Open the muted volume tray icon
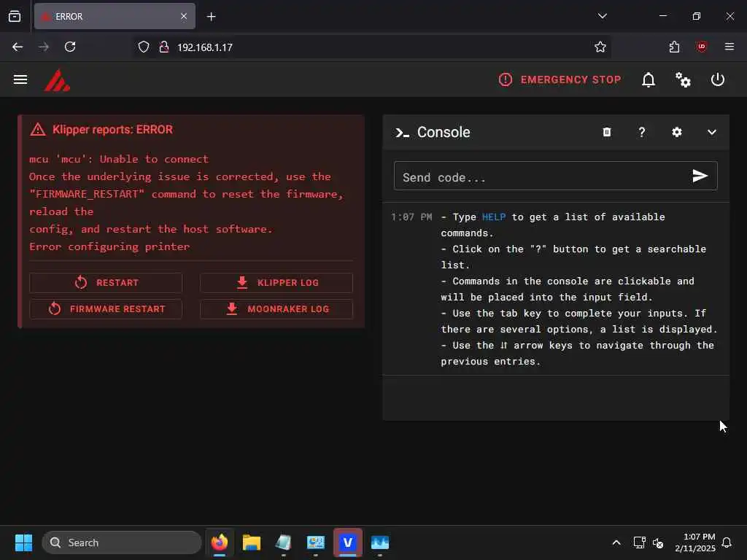Image resolution: width=747 pixels, height=560 pixels. pos(658,542)
